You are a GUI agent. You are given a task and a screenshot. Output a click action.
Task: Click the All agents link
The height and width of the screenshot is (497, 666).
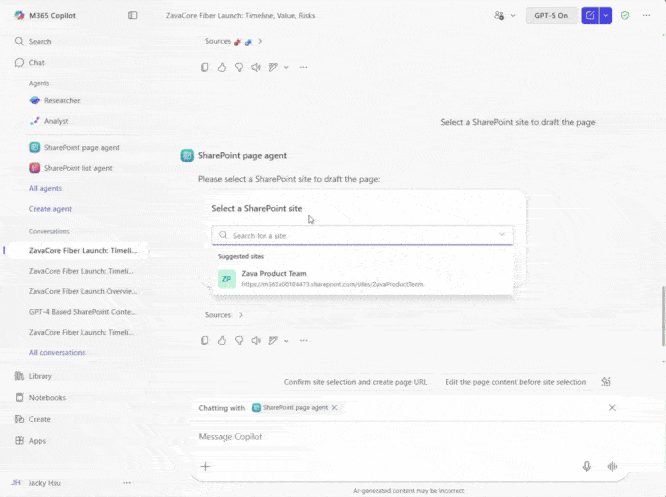tap(45, 188)
